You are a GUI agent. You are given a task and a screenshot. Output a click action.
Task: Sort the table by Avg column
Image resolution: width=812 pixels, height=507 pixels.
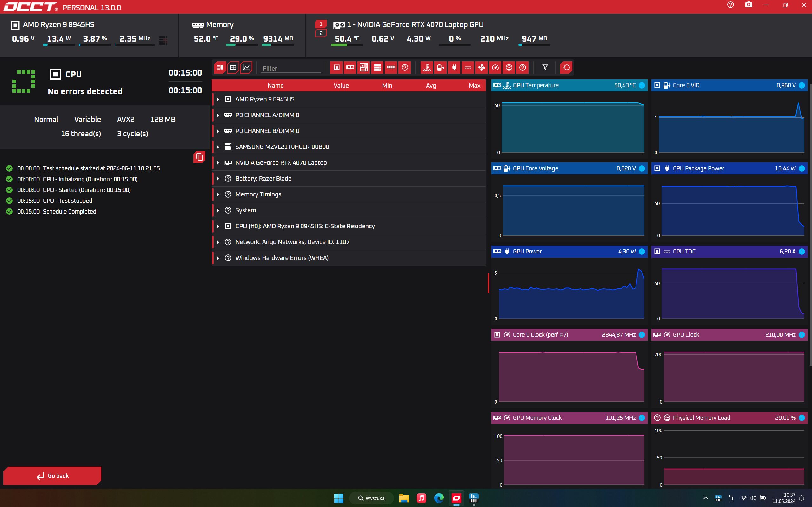coord(431,86)
